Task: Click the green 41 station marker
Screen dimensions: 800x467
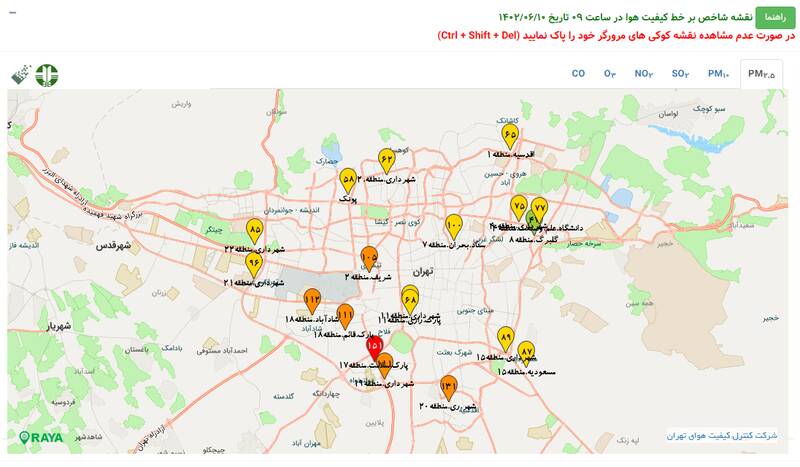Action: point(532,221)
